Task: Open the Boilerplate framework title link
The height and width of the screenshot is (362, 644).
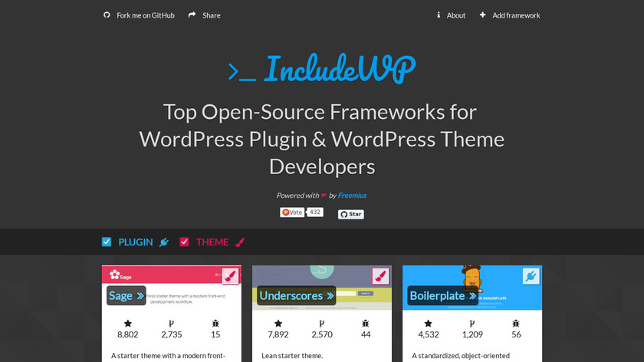Action: pos(443,295)
